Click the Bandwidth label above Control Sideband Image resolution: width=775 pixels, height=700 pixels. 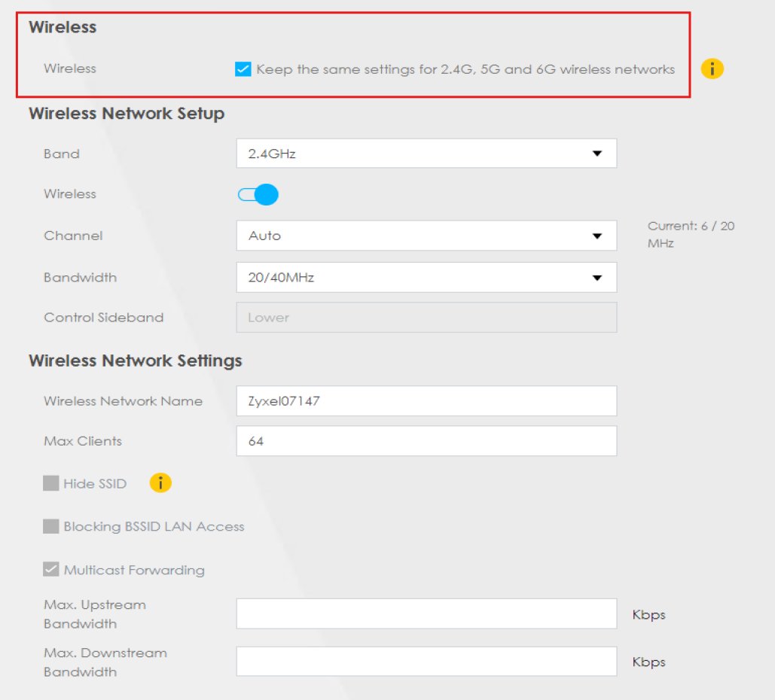point(80,277)
